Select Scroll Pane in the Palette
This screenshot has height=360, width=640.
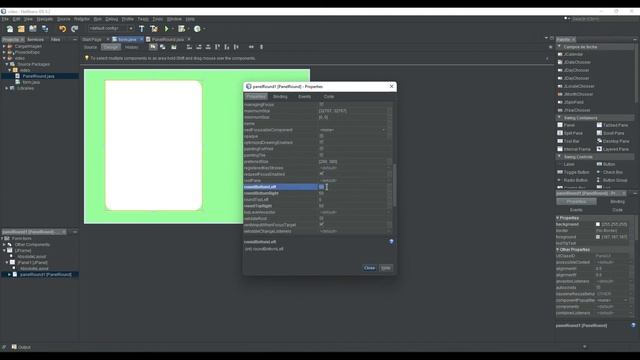point(610,133)
